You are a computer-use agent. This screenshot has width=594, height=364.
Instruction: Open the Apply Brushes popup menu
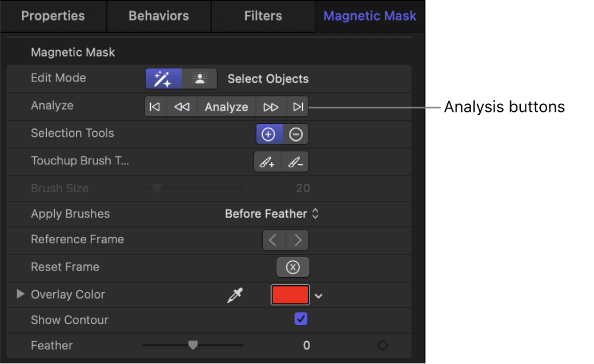click(272, 214)
